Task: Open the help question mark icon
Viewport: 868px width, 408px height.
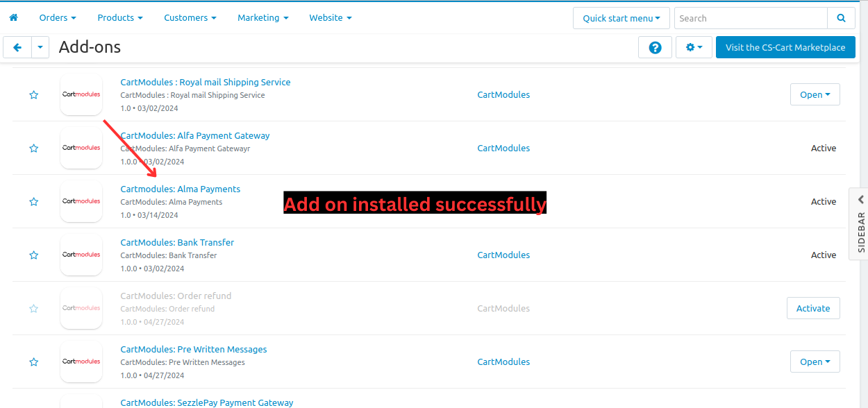Action: click(x=655, y=47)
